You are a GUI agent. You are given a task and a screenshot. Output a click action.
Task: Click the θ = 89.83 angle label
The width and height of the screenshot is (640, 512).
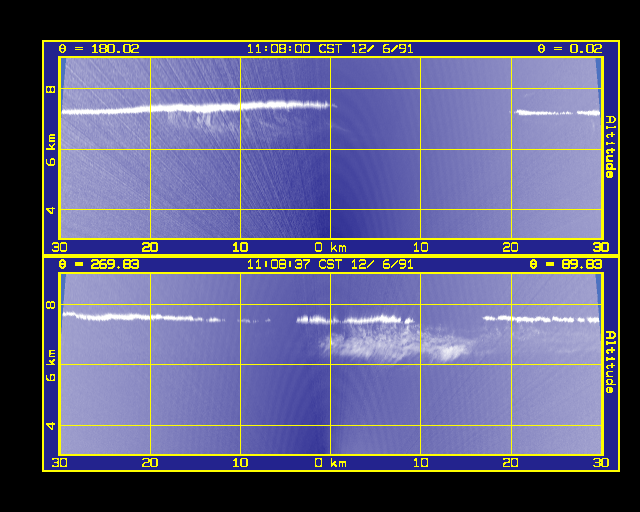pyautogui.click(x=565, y=264)
